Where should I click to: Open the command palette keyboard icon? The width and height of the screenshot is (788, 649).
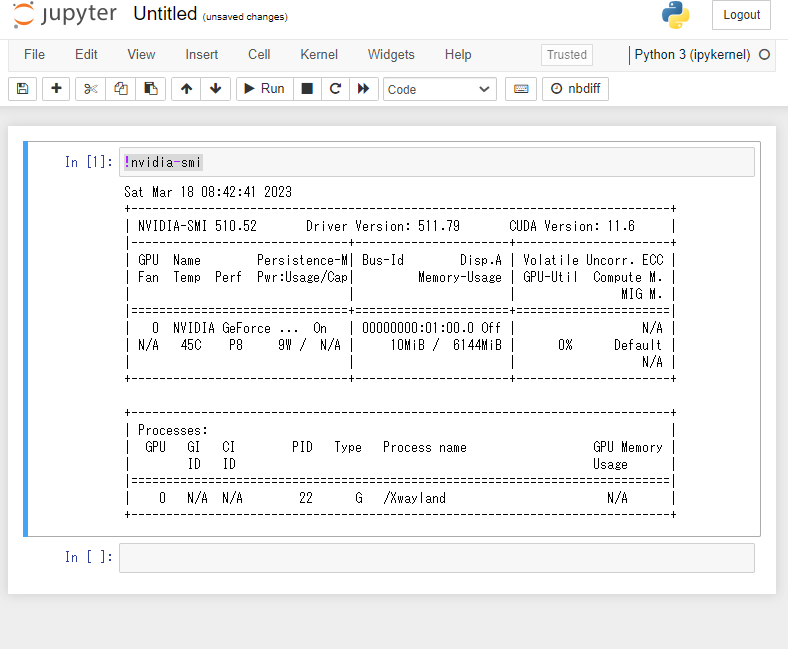(521, 89)
